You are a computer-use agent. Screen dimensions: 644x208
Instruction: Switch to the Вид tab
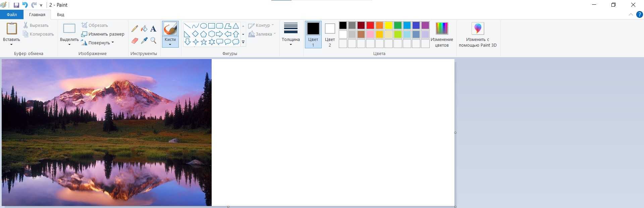60,15
